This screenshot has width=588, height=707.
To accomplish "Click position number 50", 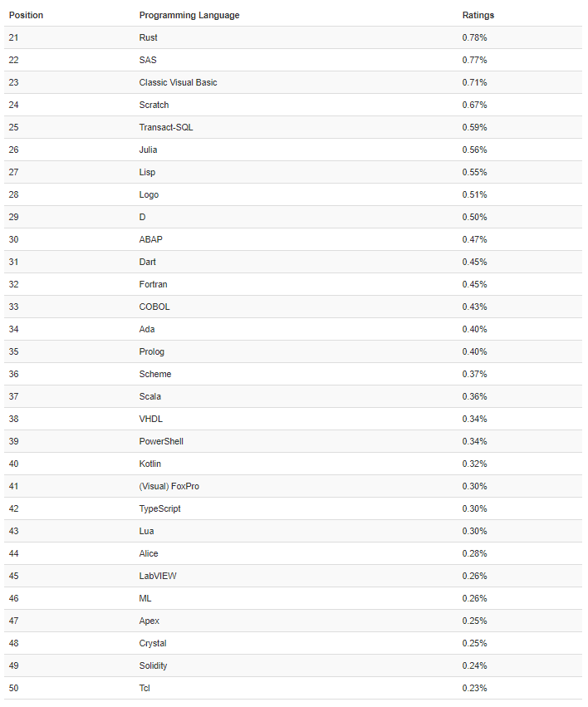I will point(13,688).
